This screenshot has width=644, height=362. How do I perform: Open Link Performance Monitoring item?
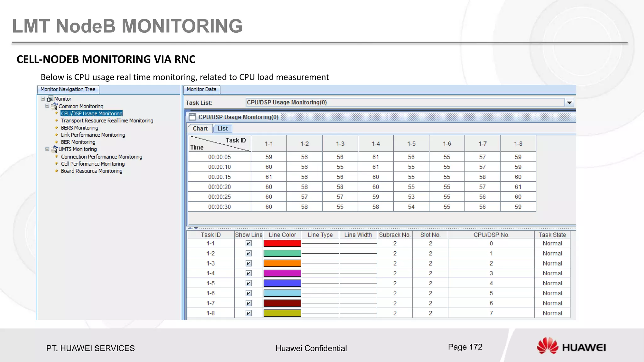pyautogui.click(x=93, y=135)
